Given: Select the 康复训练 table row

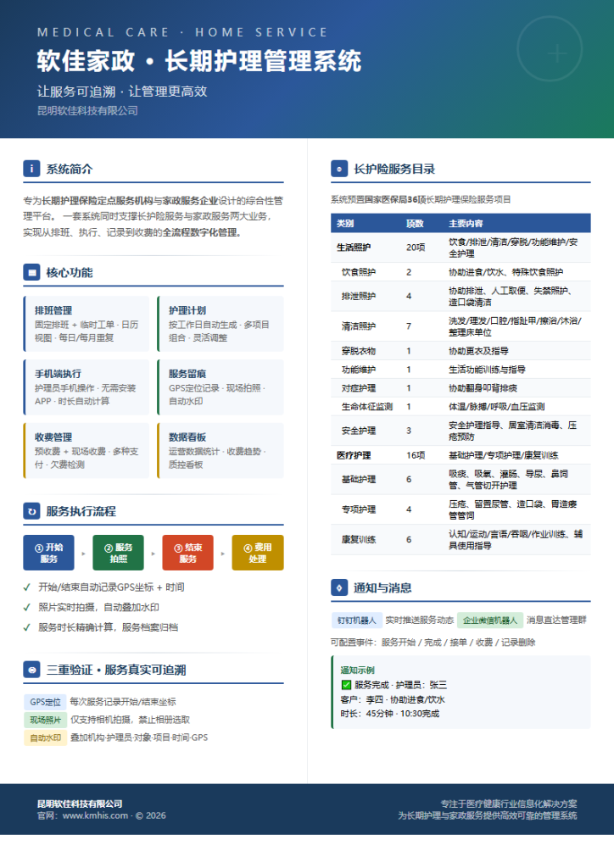Looking at the screenshot, I should point(460,539).
